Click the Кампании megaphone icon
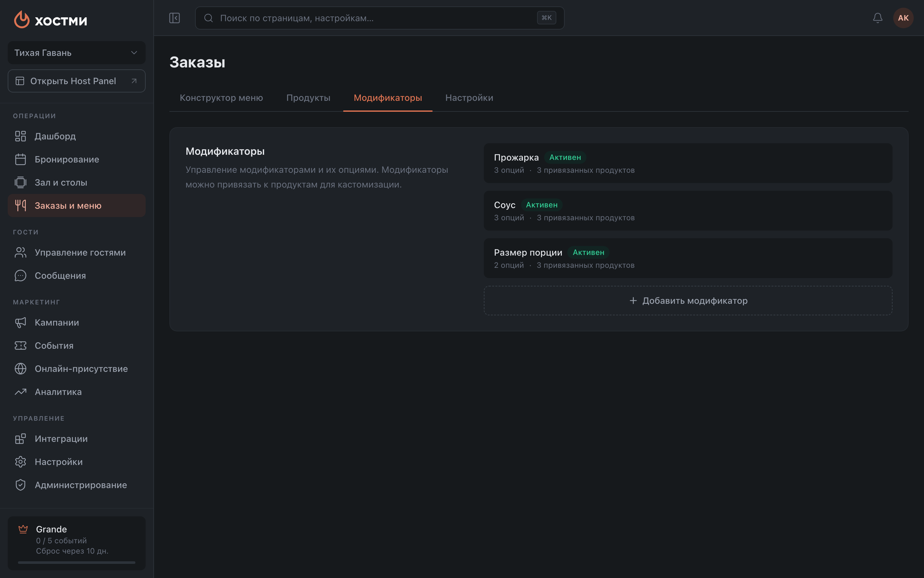The width and height of the screenshot is (924, 578). (x=21, y=322)
